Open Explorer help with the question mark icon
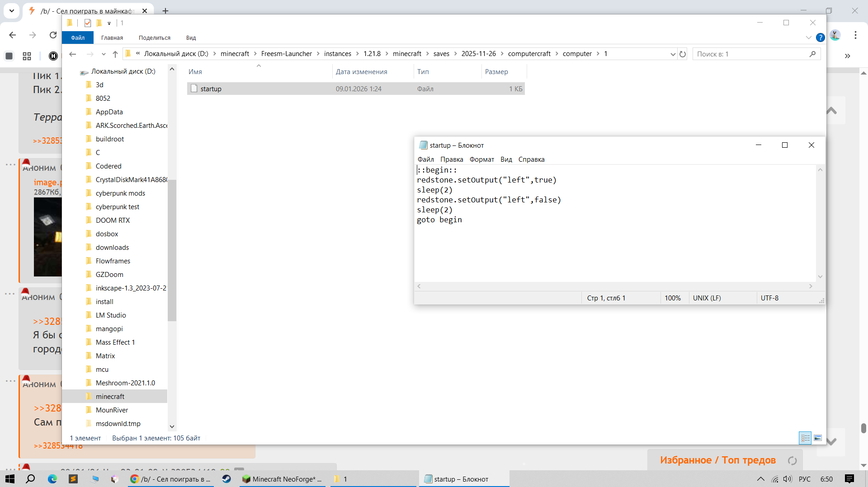This screenshot has width=868, height=487. click(820, 37)
